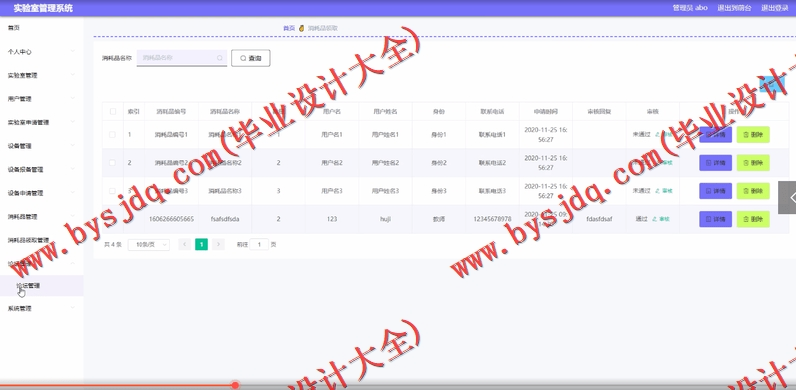Screen dimensions: 796x390
Task: Click 退出到前台 in the top bar
Action: pyautogui.click(x=734, y=8)
